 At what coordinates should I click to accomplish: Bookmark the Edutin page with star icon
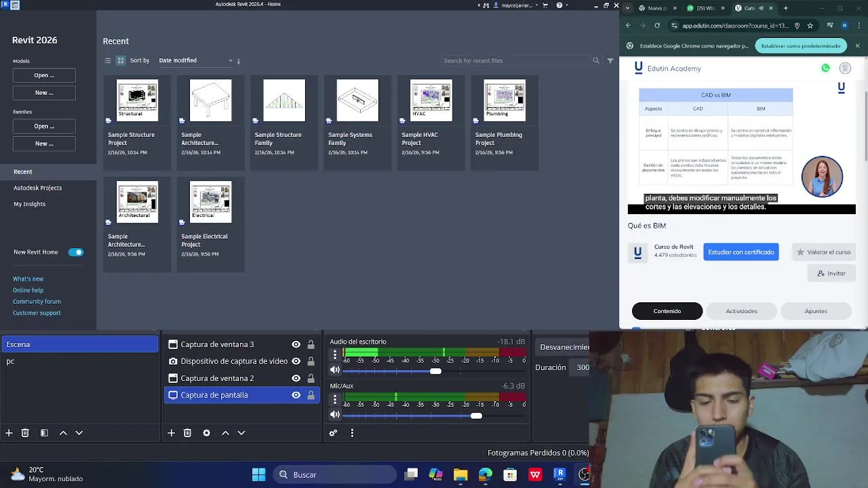pyautogui.click(x=810, y=26)
